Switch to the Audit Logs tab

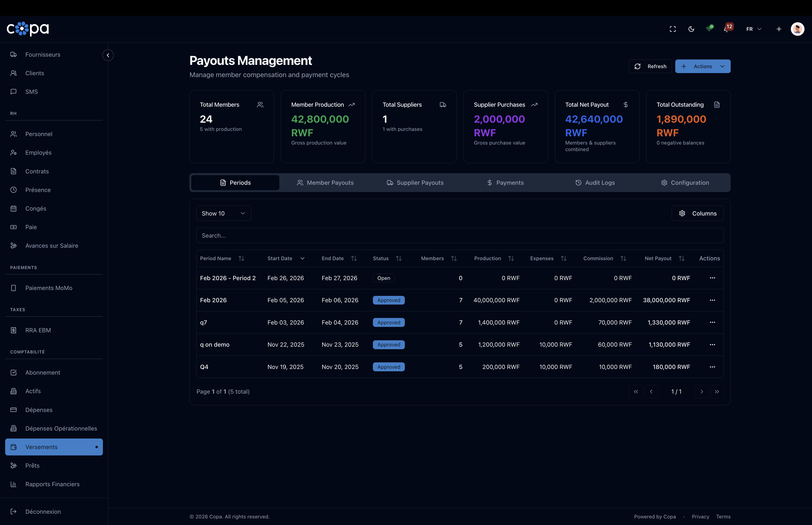click(595, 183)
